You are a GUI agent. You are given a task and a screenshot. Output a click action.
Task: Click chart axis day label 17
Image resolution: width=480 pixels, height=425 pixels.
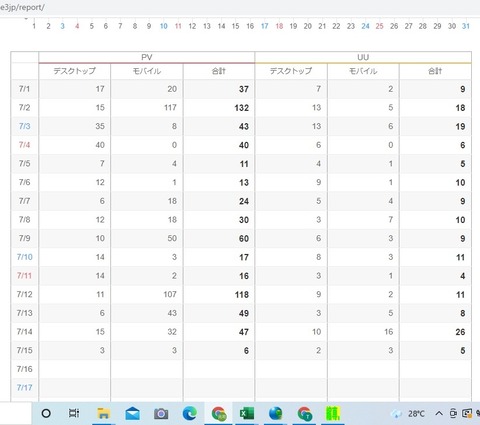tap(265, 26)
